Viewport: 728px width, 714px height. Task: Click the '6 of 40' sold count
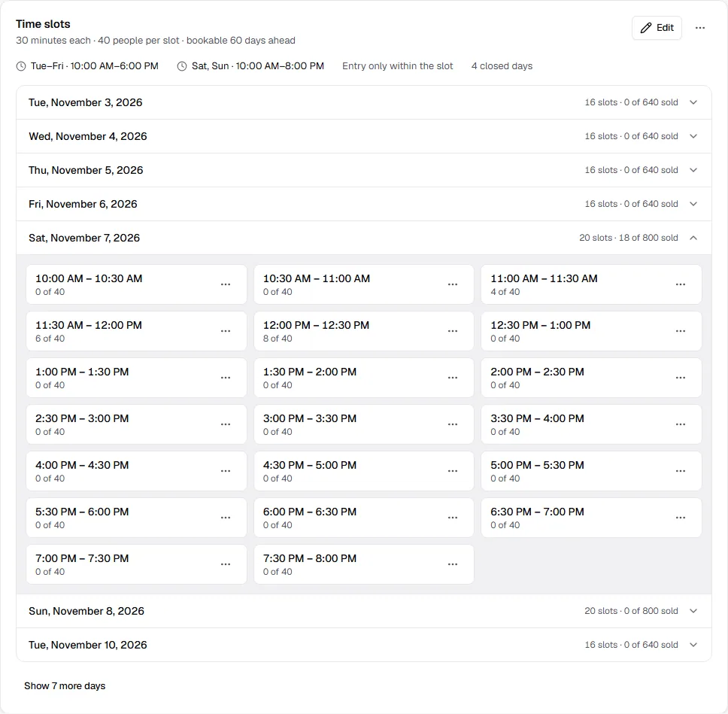[x=50, y=339]
